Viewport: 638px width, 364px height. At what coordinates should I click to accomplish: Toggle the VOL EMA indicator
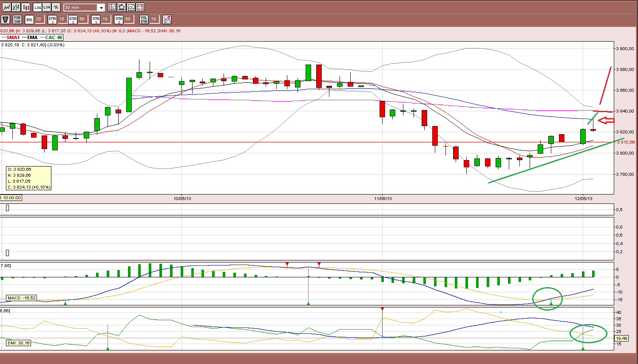click(144, 19)
